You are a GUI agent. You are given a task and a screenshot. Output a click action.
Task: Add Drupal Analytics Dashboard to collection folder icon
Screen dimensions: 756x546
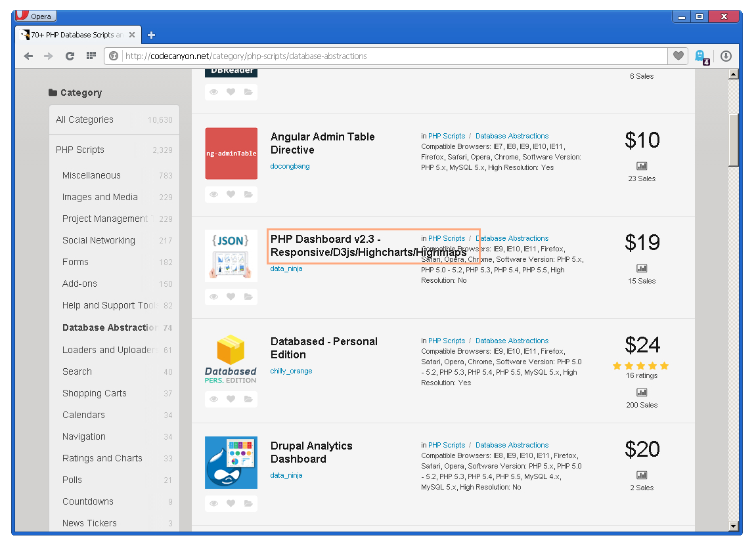tap(248, 503)
